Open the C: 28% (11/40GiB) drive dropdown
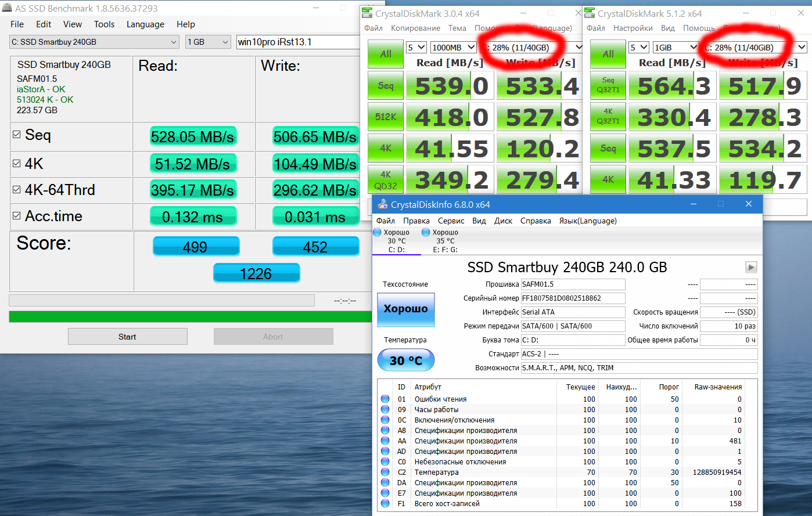Viewport: 812px width, 516px height. point(754,48)
